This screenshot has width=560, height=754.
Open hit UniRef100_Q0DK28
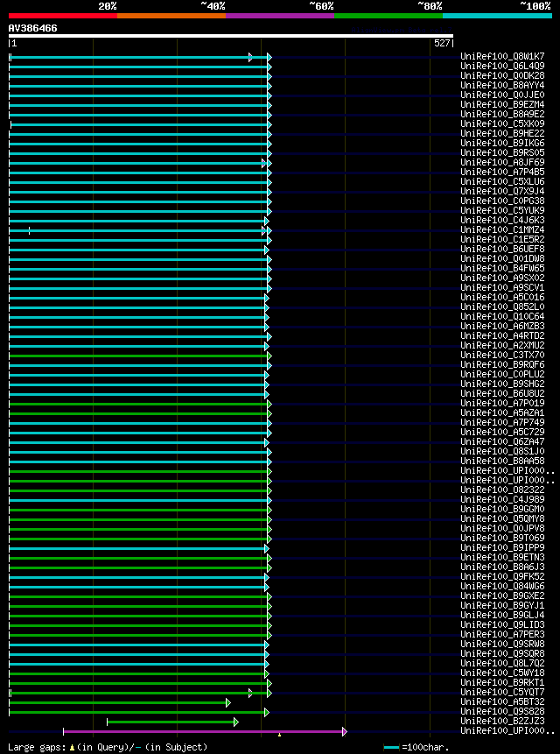coord(502,75)
